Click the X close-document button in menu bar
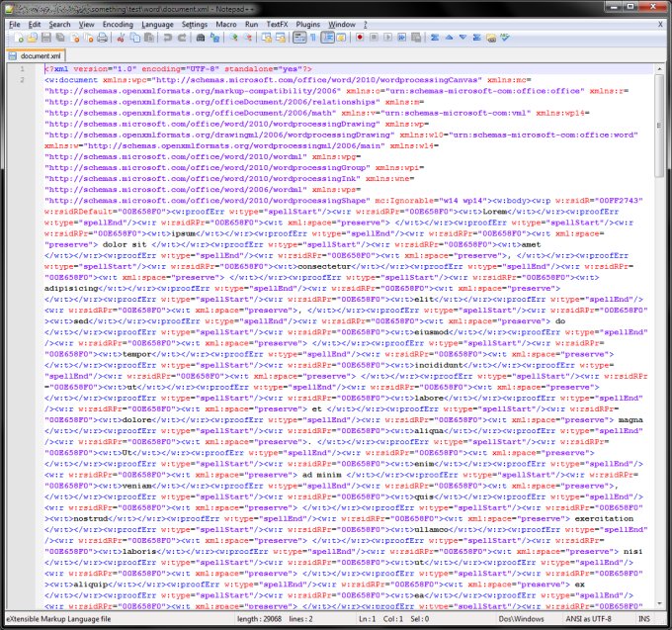 click(x=662, y=23)
